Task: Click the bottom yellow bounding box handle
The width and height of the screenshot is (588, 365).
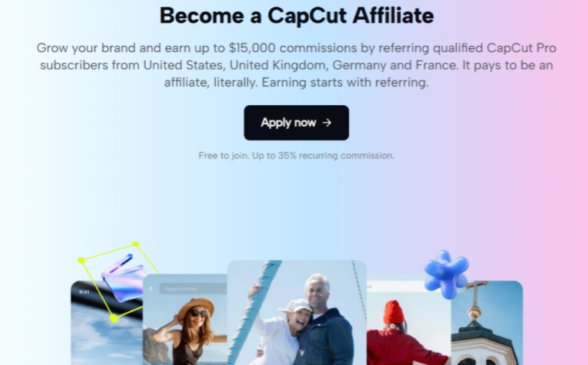Action: [114, 319]
